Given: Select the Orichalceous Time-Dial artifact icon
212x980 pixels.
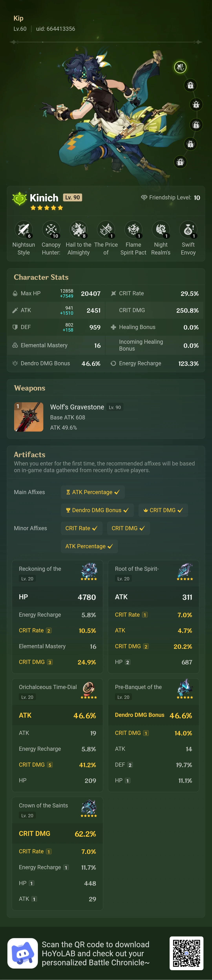Looking at the screenshot, I should (89, 690).
